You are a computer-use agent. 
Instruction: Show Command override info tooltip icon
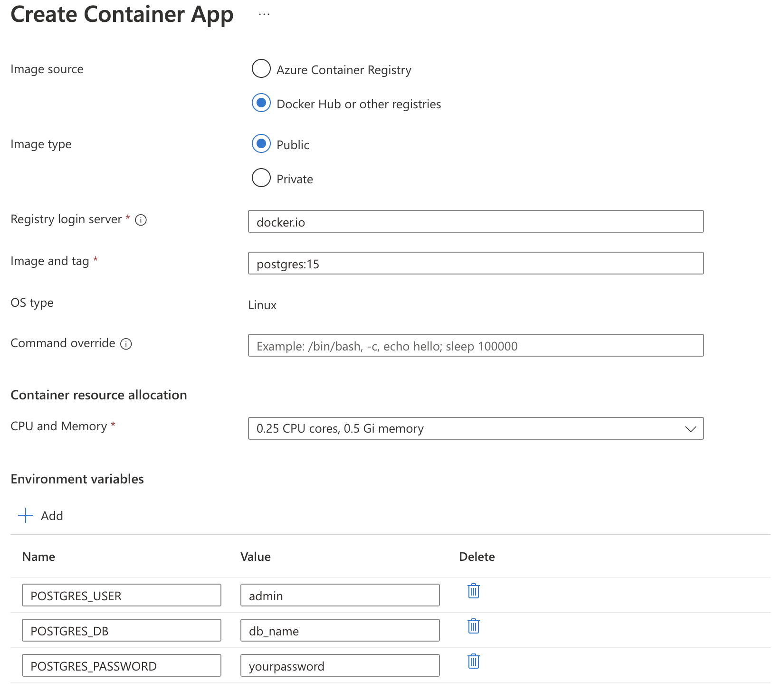pos(126,344)
